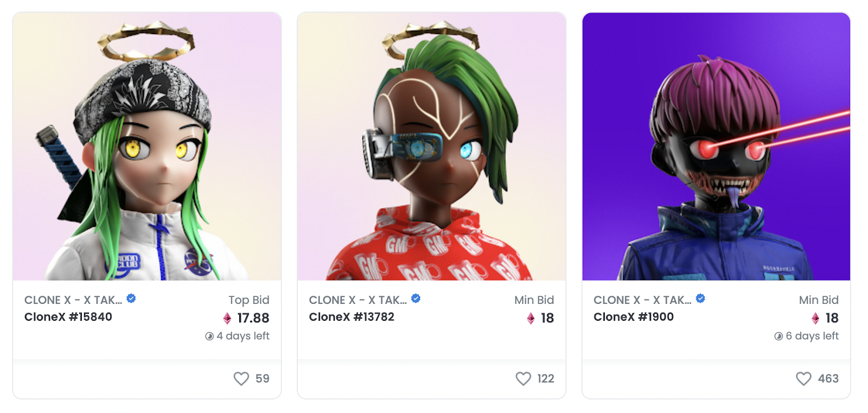This screenshot has width=868, height=413.
Task: Click verified badge on the CloneX #15840 card
Action: tap(131, 298)
